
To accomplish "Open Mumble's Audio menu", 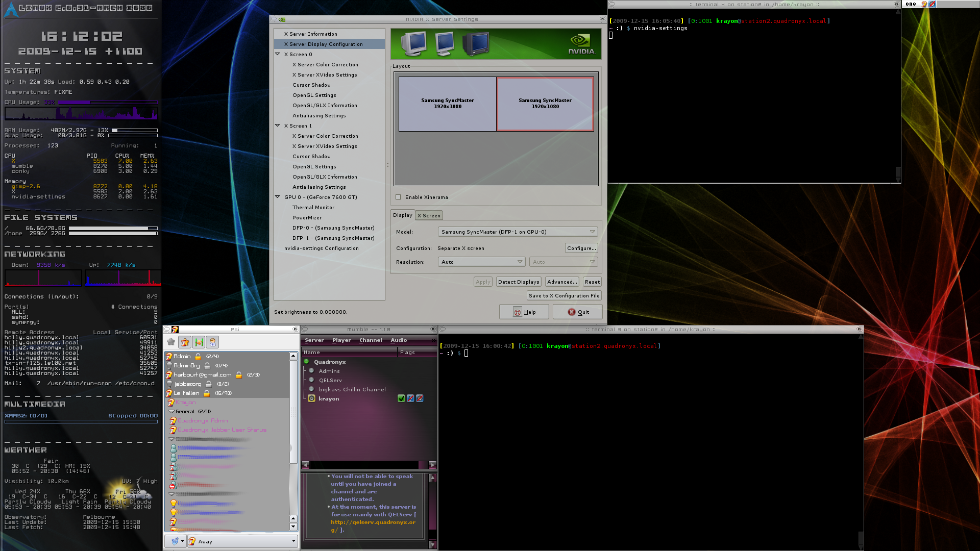I will pos(399,340).
